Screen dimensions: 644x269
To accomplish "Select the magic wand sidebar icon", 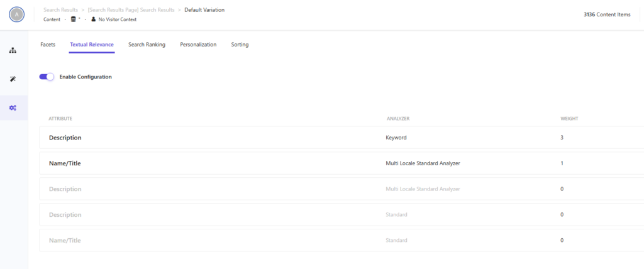I will (13, 79).
